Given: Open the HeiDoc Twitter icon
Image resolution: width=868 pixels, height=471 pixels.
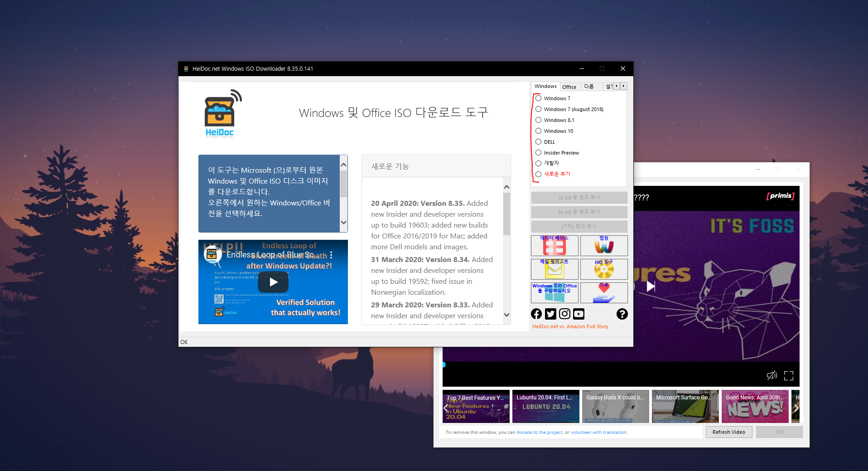Looking at the screenshot, I should pyautogui.click(x=550, y=314).
